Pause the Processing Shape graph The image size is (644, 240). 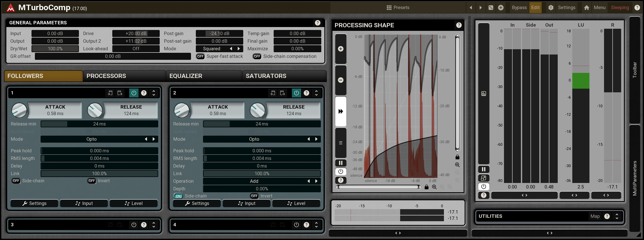[341, 163]
